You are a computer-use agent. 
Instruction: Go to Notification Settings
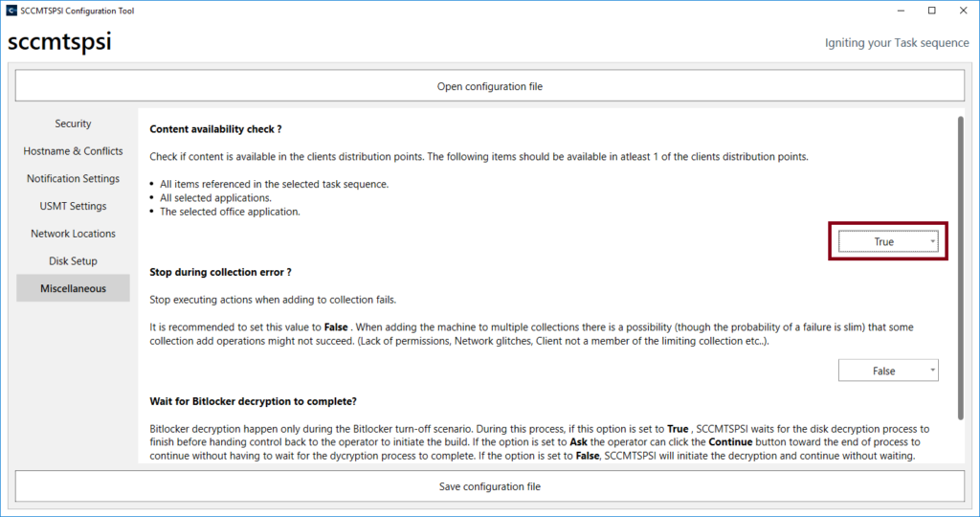(73, 179)
